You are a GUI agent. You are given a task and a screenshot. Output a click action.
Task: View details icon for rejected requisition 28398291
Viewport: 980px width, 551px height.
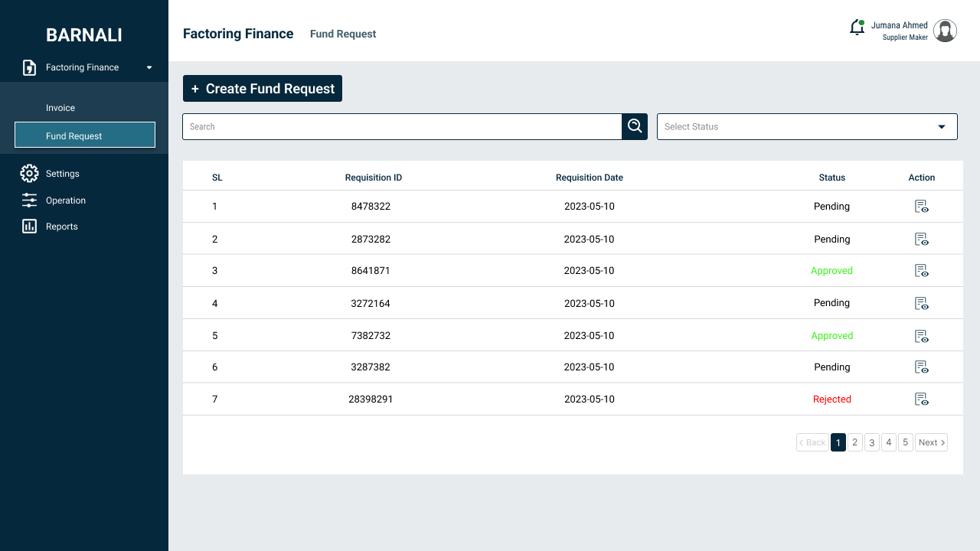point(922,399)
